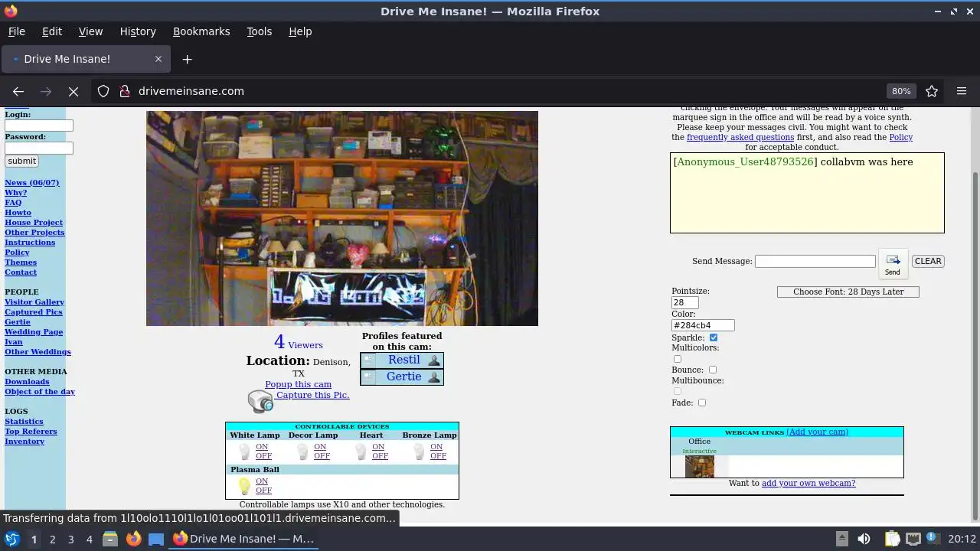Click the Bronze Lamp bulb icon
980x551 pixels.
[x=419, y=452]
